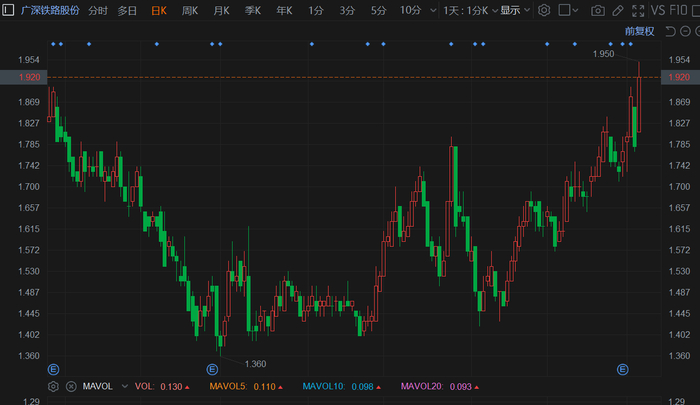Switch to 周K weekly chart tab
The width and height of the screenshot is (700, 405).
tap(190, 10)
